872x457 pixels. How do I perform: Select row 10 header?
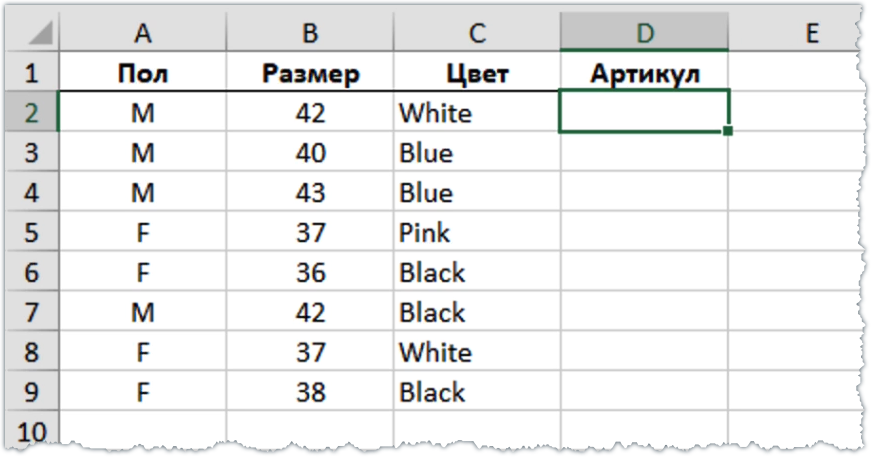(33, 432)
